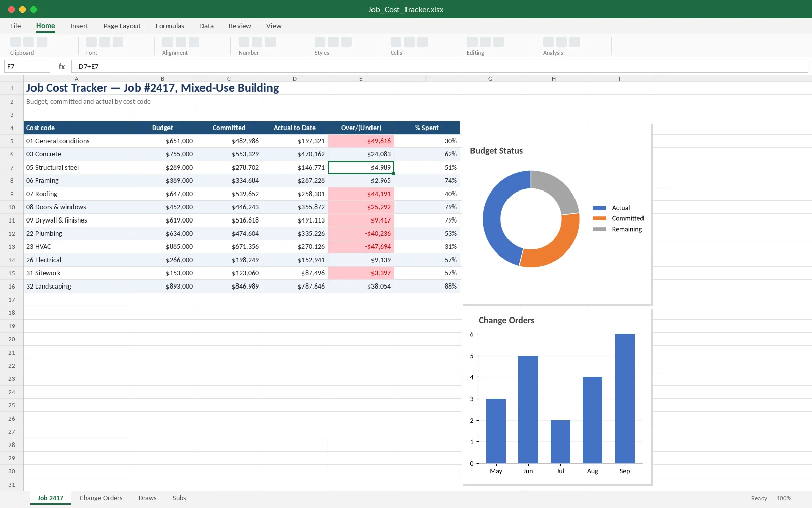Click into the formula bar showing =D7+E7
The height and width of the screenshot is (508, 812).
(439, 67)
